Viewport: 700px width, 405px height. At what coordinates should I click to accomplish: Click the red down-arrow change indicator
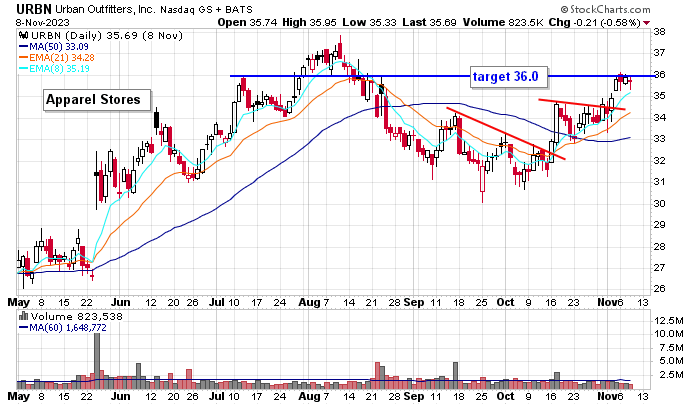pyautogui.click(x=647, y=23)
